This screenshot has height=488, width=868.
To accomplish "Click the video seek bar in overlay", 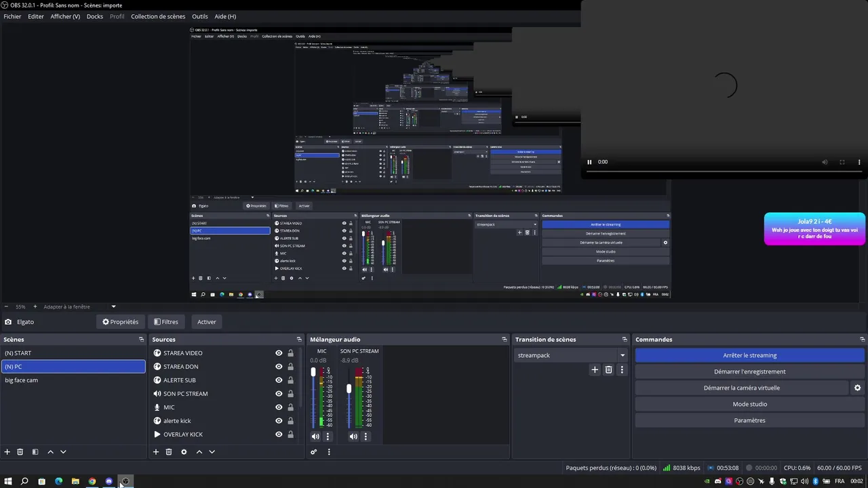I will click(724, 172).
